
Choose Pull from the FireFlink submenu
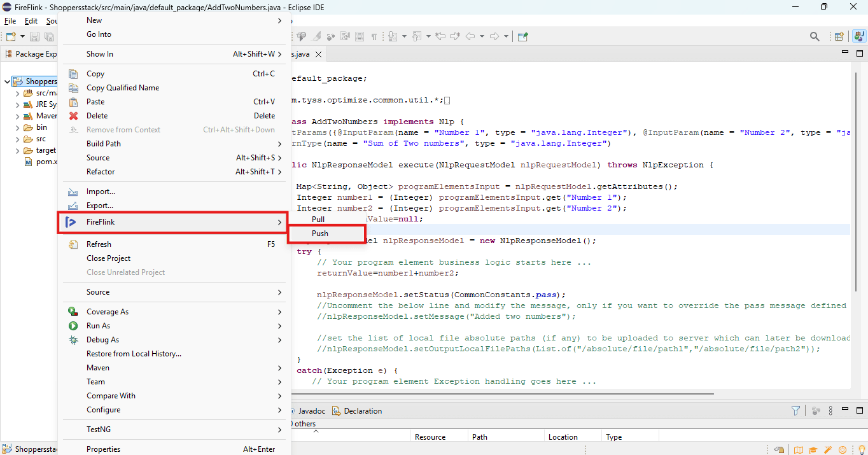318,220
